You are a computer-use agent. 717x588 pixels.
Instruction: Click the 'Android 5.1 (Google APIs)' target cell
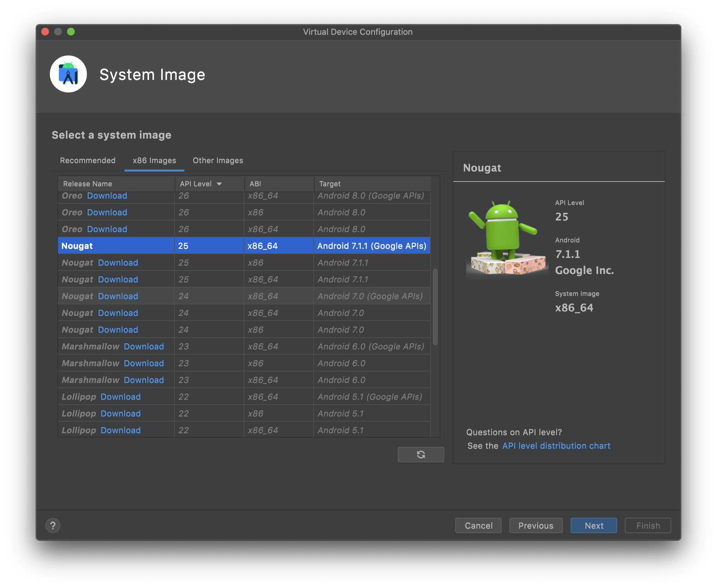[x=372, y=397]
